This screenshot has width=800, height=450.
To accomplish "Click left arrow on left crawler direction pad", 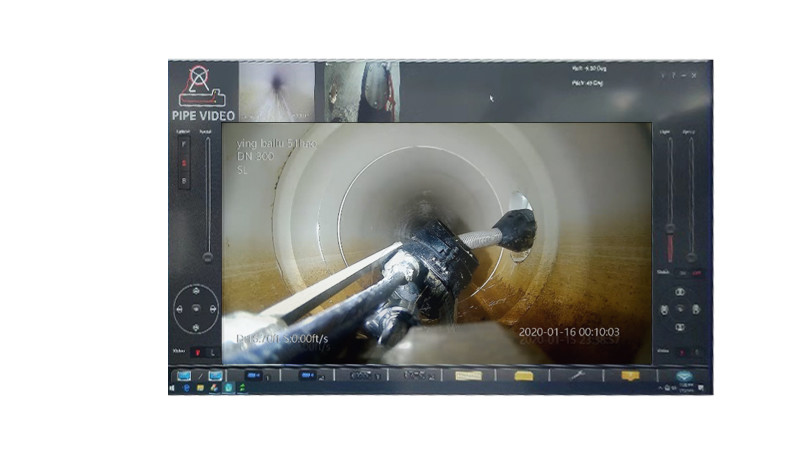I will pyautogui.click(x=179, y=309).
